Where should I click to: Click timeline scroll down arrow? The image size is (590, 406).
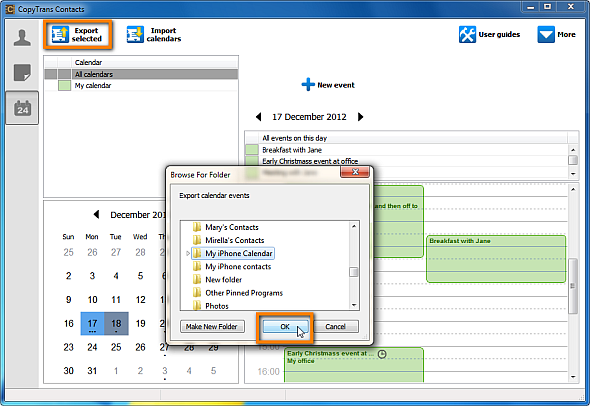pos(573,377)
